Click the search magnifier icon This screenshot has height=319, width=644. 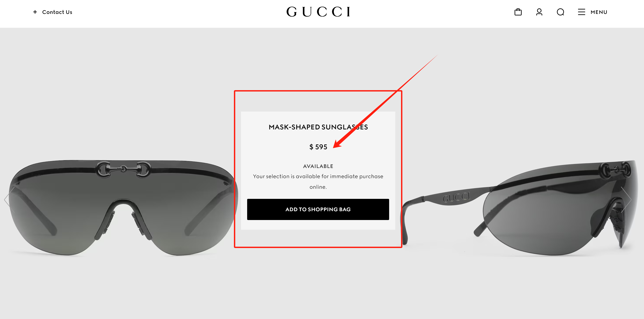coord(560,12)
